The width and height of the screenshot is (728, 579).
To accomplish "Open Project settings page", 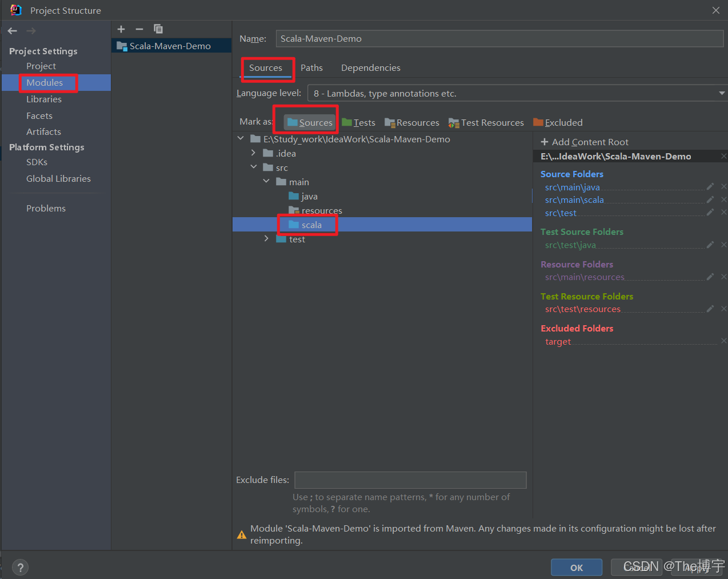I will click(x=41, y=66).
